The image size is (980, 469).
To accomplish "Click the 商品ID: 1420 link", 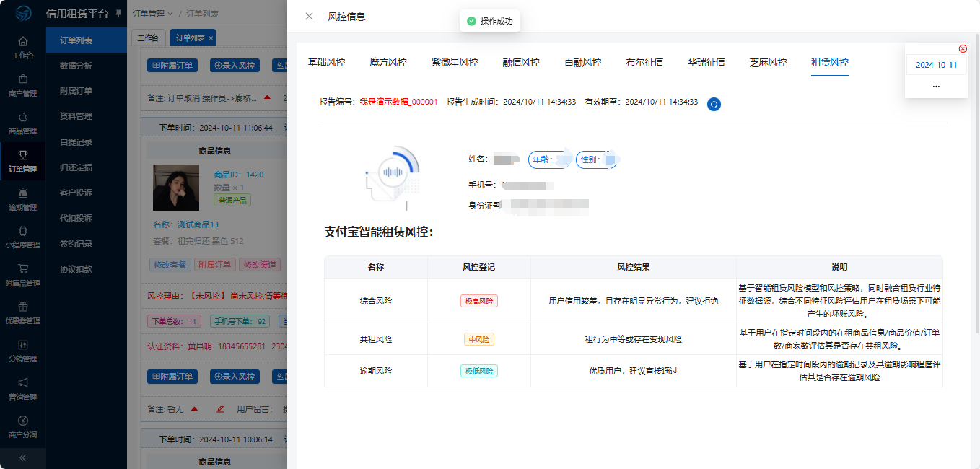I will tap(239, 175).
